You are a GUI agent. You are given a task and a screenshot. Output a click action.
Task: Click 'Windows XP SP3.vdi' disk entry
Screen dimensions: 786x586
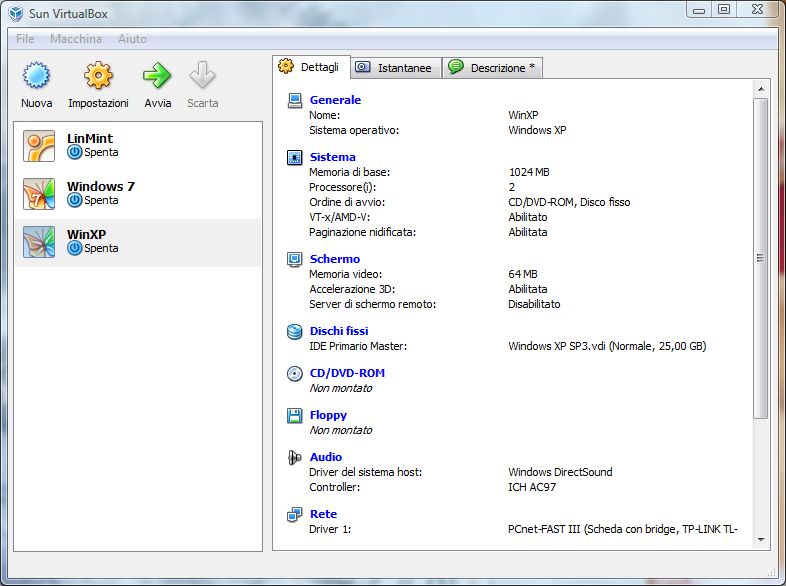coord(607,346)
